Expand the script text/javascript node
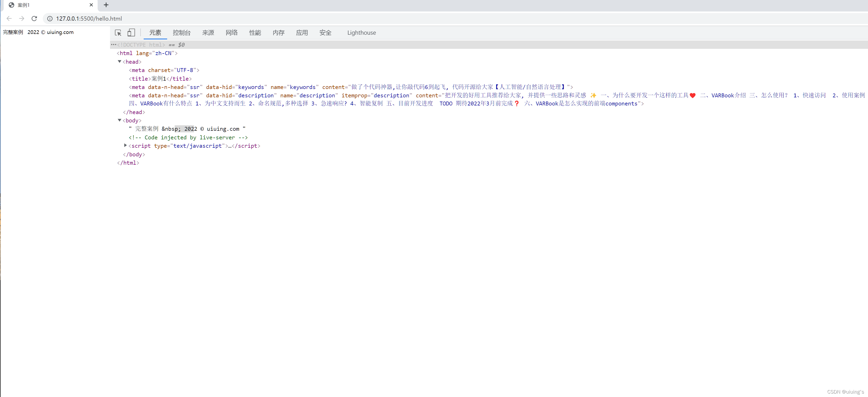868x397 pixels. pos(125,146)
